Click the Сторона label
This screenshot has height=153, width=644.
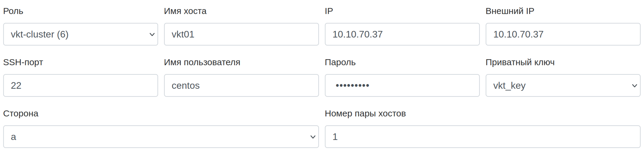(21, 114)
